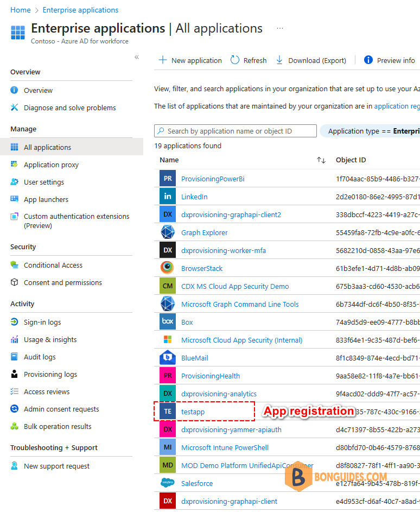The image size is (420, 512).
Task: Click the BlueMail app logo
Action: tap(168, 358)
